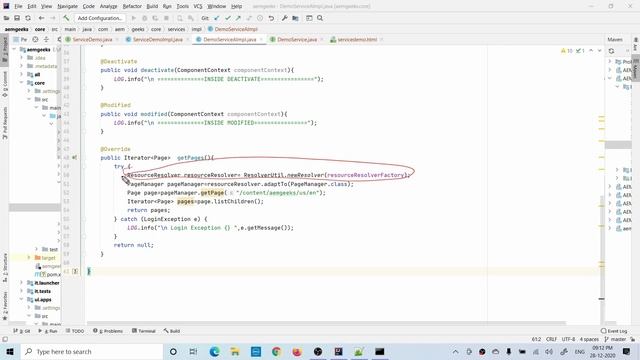Click the Windows search box
Viewport: 640px width, 360px height.
(x=92, y=351)
